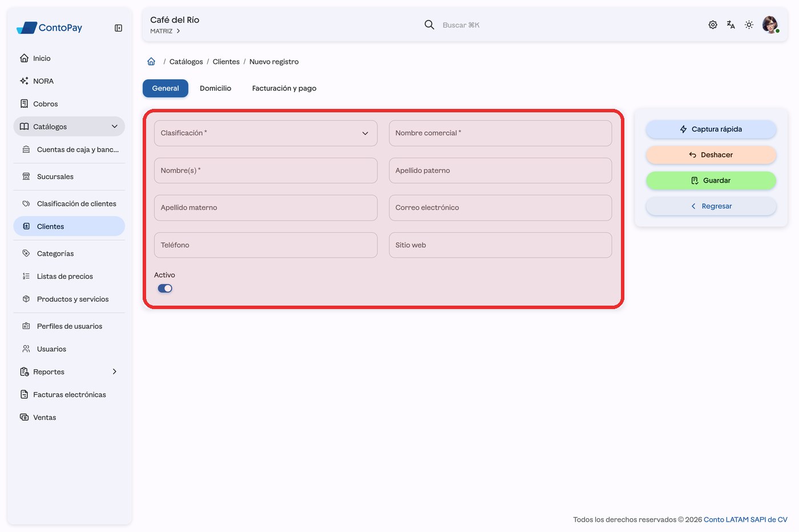Screen dimensions: 799x532
Task: Open Sucursales in the sidebar
Action: [69, 177]
